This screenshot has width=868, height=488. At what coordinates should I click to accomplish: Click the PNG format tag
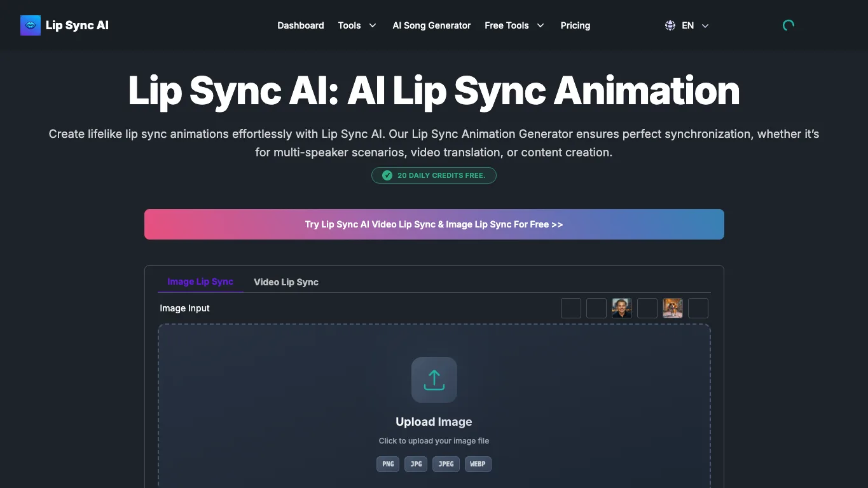click(388, 464)
